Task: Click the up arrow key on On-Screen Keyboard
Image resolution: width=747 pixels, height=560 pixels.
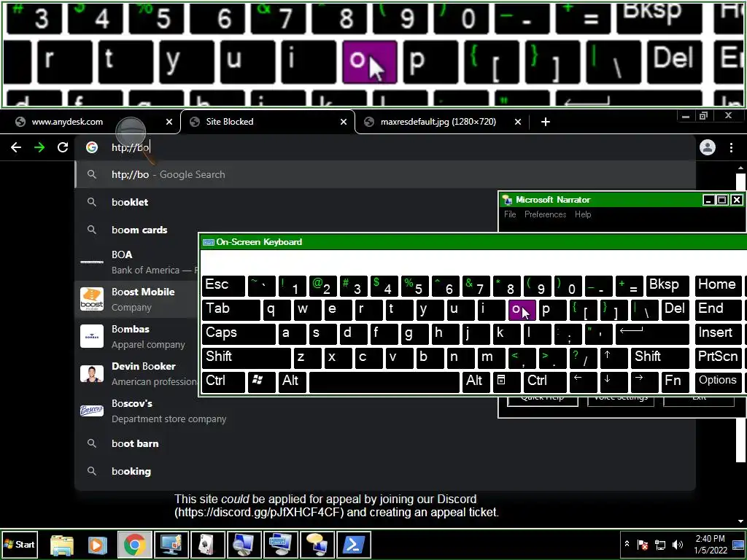Action: [x=614, y=357]
